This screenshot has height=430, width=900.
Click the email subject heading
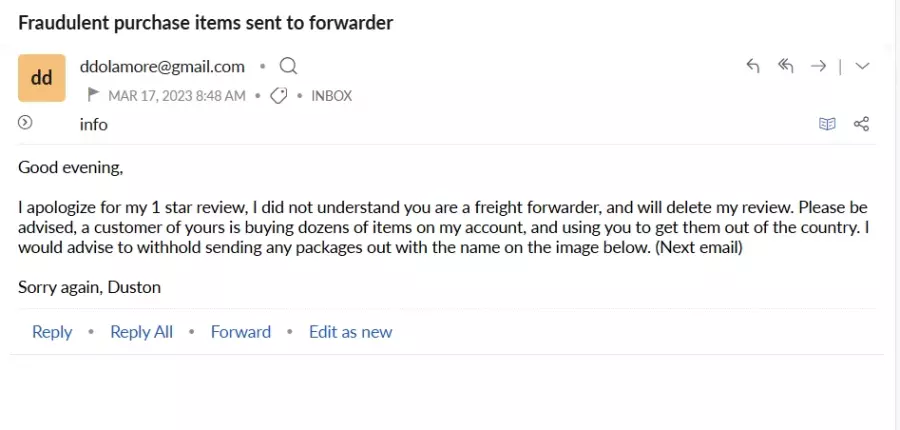click(205, 23)
